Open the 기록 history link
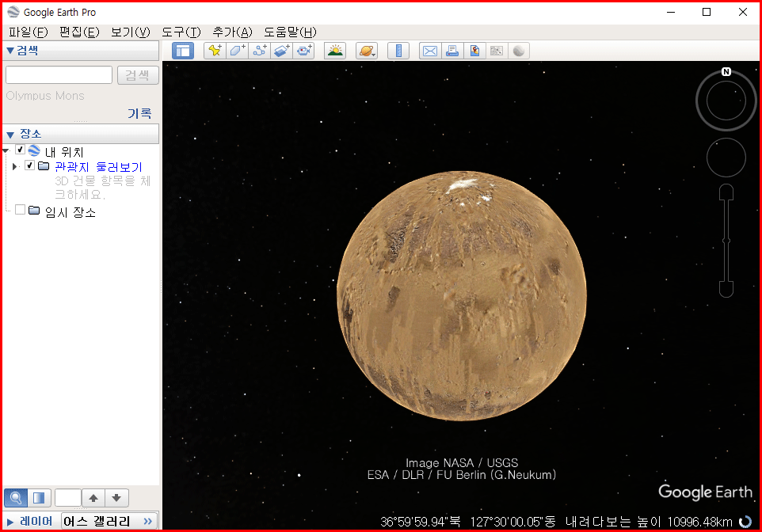The width and height of the screenshot is (762, 532). [139, 113]
